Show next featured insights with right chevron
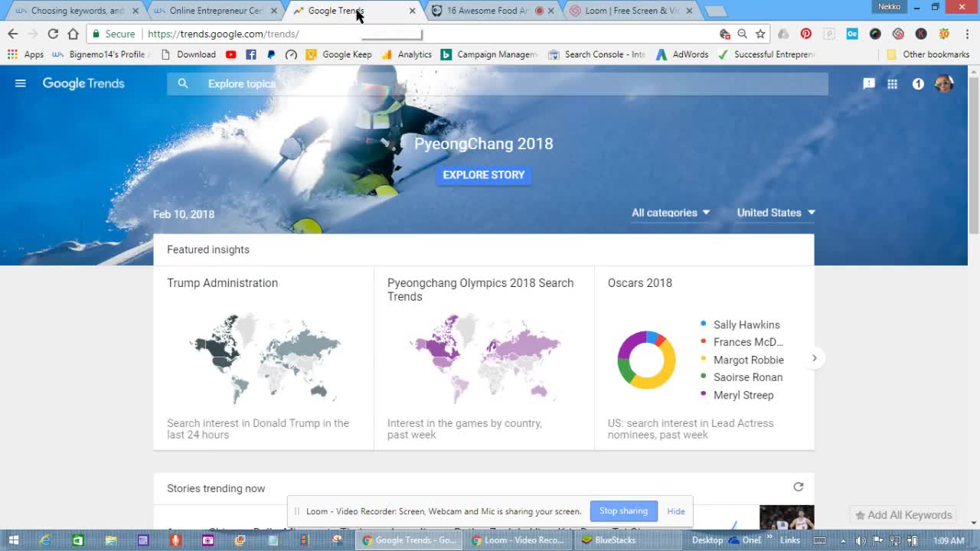Viewport: 980px width, 551px height. coord(815,358)
